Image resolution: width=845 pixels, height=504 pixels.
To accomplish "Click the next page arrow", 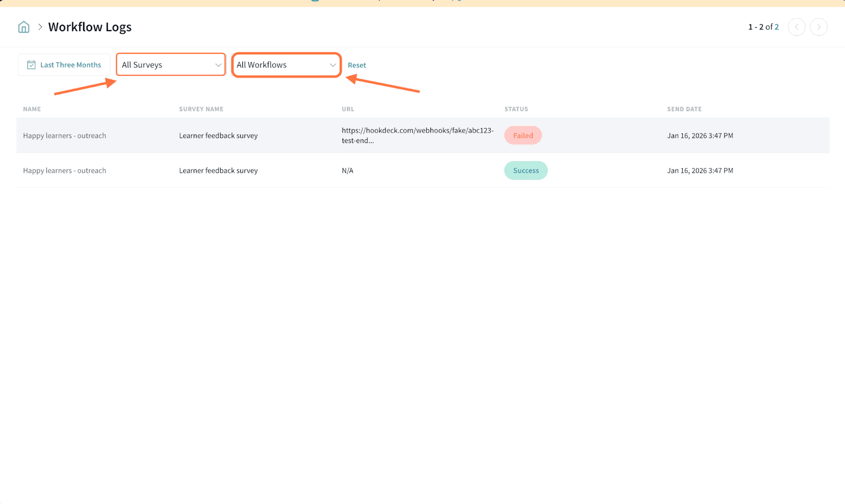I will (x=819, y=27).
